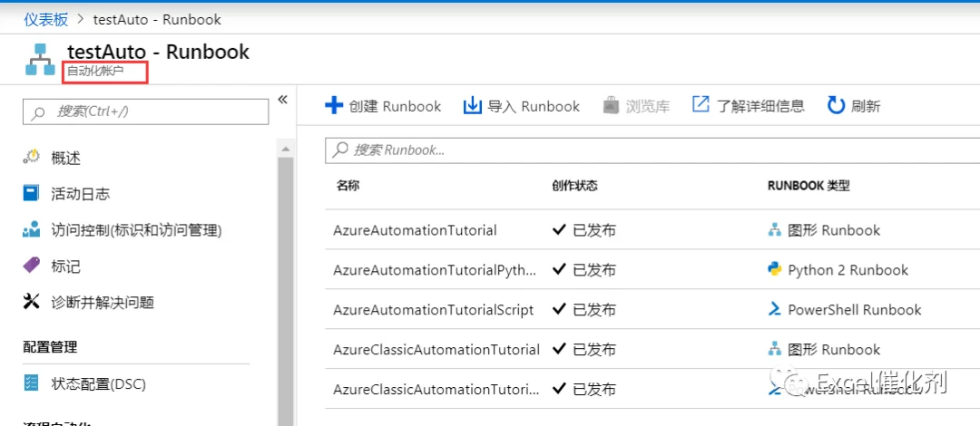The height and width of the screenshot is (426, 980).
Task: Click the Import Runbook download icon
Action: coord(472,105)
